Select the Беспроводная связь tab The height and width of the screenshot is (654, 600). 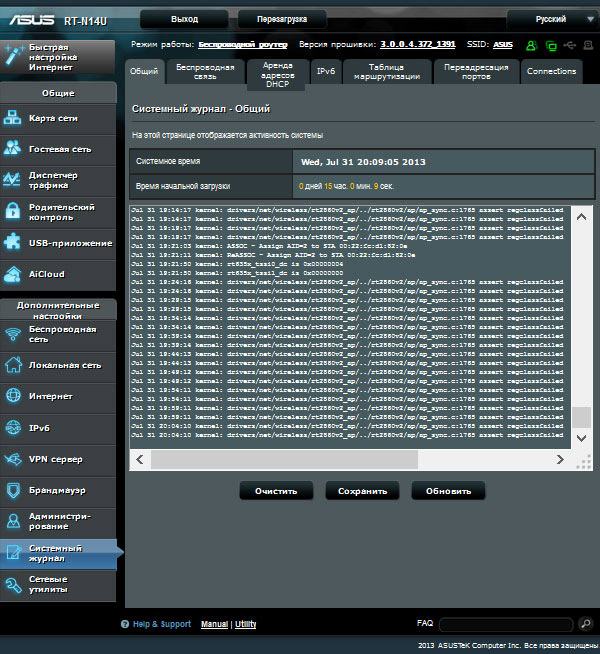coord(204,71)
